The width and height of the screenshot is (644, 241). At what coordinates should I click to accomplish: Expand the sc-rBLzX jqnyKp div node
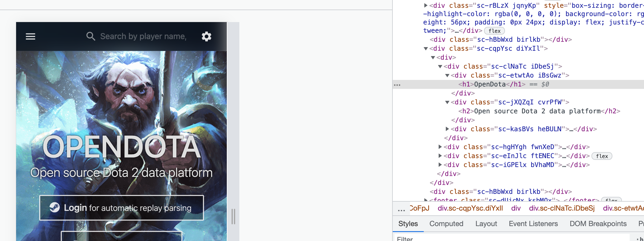point(426,5)
